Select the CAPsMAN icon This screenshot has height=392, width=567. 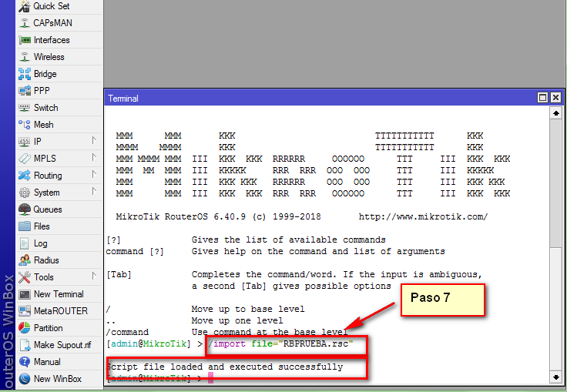pyautogui.click(x=24, y=23)
